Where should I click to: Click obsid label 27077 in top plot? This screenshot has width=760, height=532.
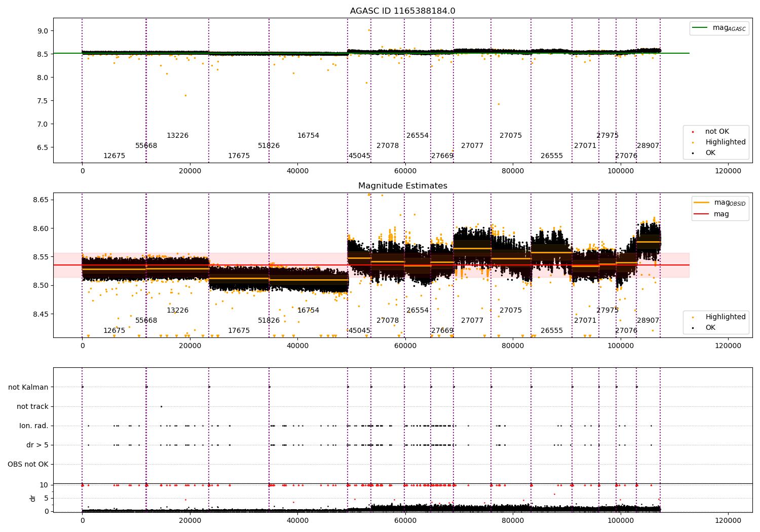pos(472,146)
